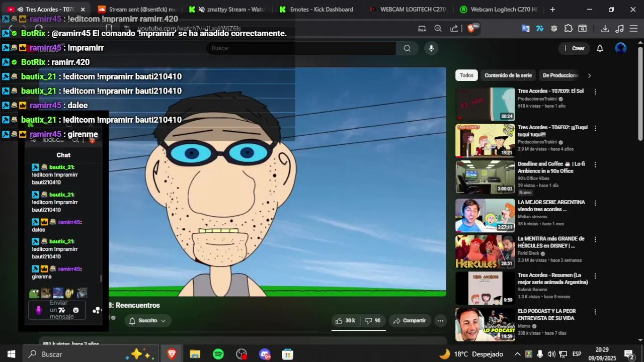Open options for ELO PODCAST video
Viewport: 644px width, 362px height.
pos(595,312)
